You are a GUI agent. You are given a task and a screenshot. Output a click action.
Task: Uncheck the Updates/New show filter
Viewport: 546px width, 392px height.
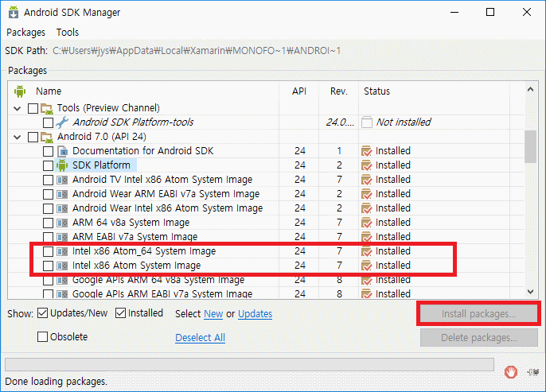pyautogui.click(x=42, y=313)
